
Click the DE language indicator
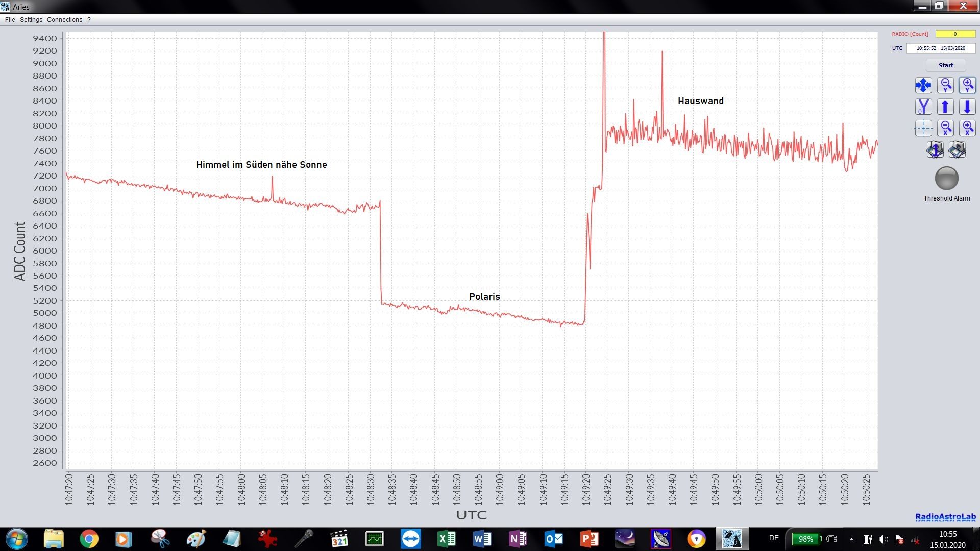coord(774,538)
